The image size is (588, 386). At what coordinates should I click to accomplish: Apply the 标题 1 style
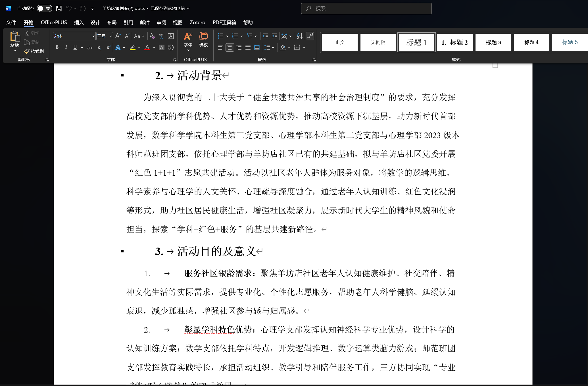tap(416, 42)
